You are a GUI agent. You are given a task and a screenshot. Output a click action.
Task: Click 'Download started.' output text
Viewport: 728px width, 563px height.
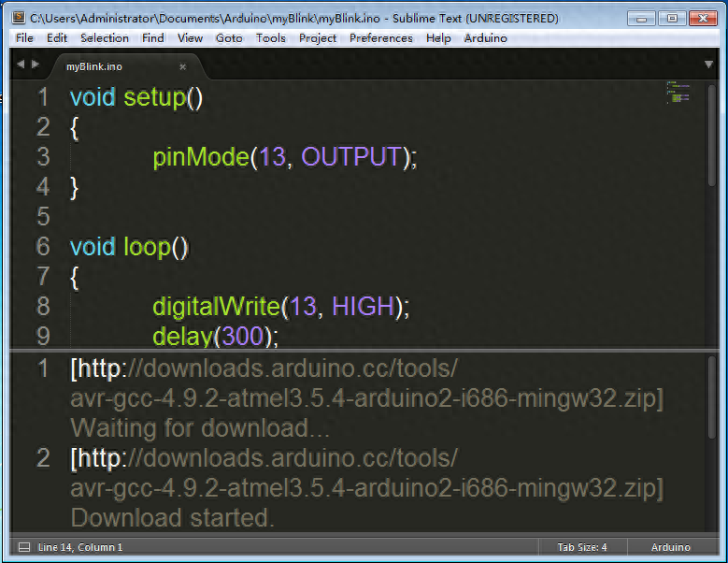tap(173, 518)
